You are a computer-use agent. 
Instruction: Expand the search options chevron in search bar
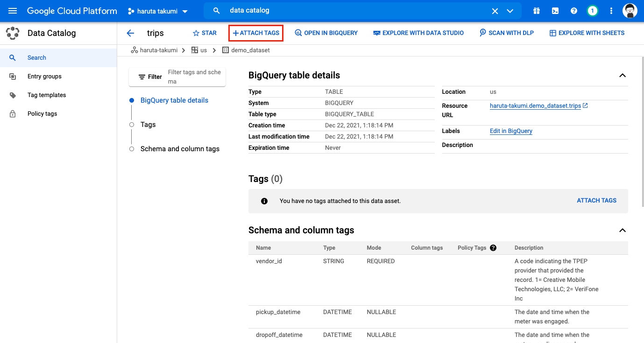click(x=510, y=10)
